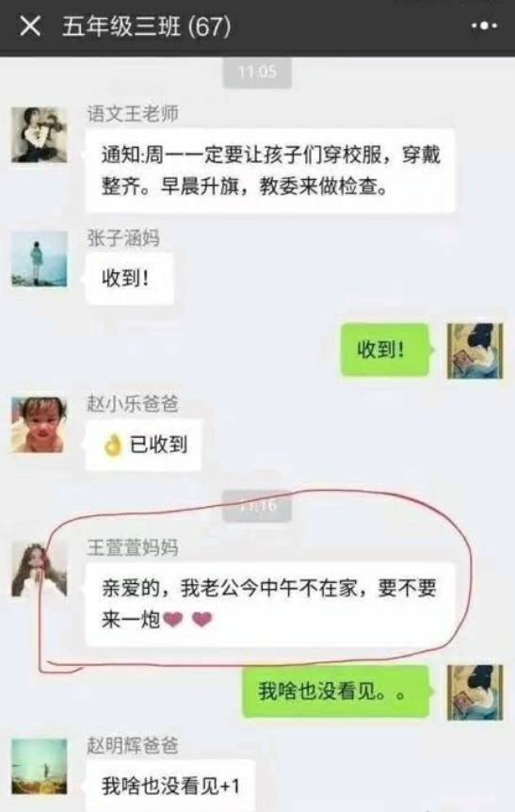Tap my own avatar beside 收到! message
The width and height of the screenshot is (515, 812).
475,350
